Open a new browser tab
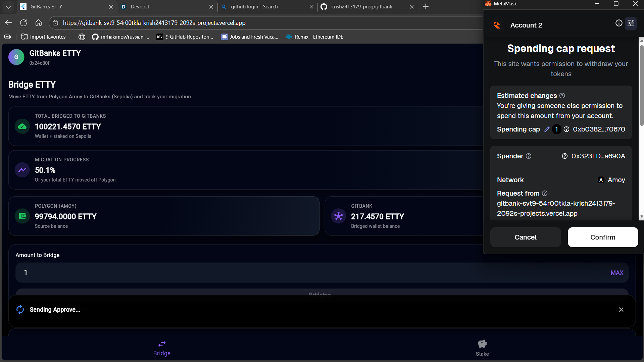This screenshot has height=362, width=644. point(426,7)
